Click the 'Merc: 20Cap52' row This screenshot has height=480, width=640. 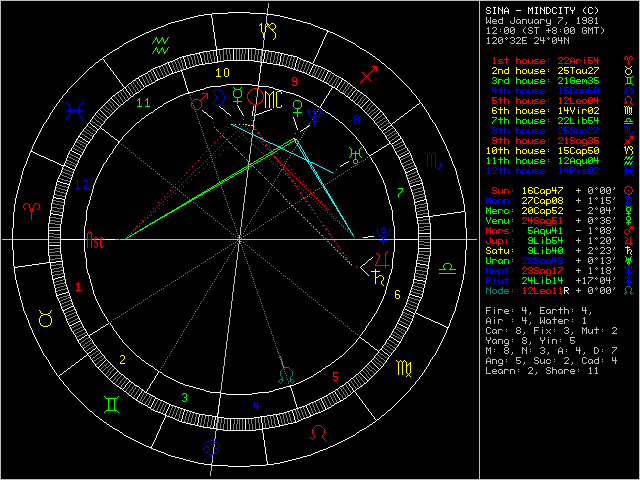click(x=559, y=211)
